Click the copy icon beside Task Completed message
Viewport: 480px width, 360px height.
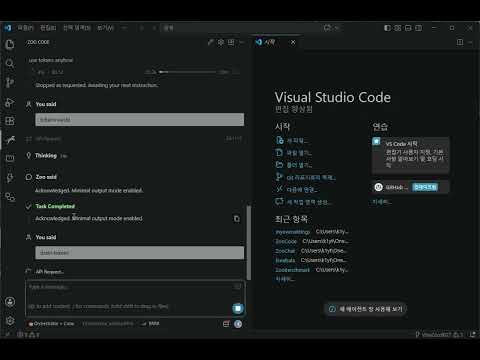[x=236, y=219]
